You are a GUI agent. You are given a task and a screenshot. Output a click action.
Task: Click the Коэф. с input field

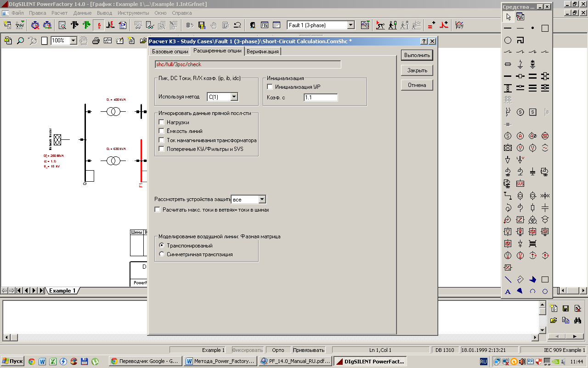point(321,98)
